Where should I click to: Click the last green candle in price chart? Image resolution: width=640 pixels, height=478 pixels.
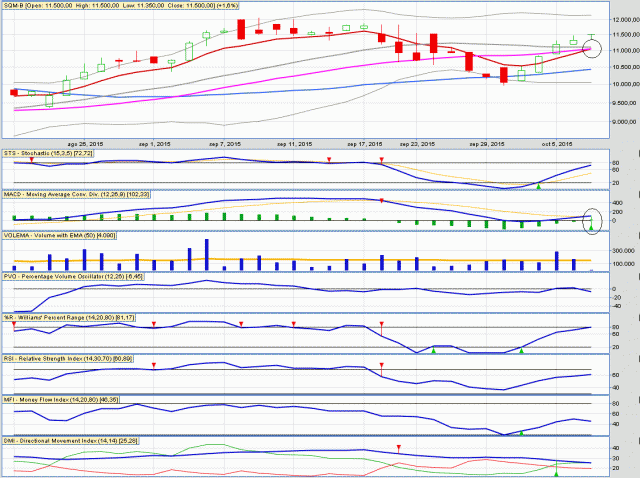tap(591, 36)
